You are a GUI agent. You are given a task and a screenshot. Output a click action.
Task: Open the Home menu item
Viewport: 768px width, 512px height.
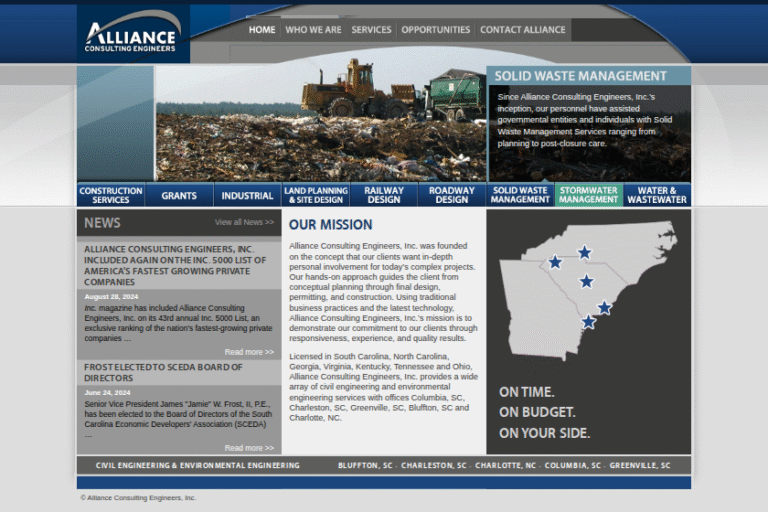pos(262,30)
